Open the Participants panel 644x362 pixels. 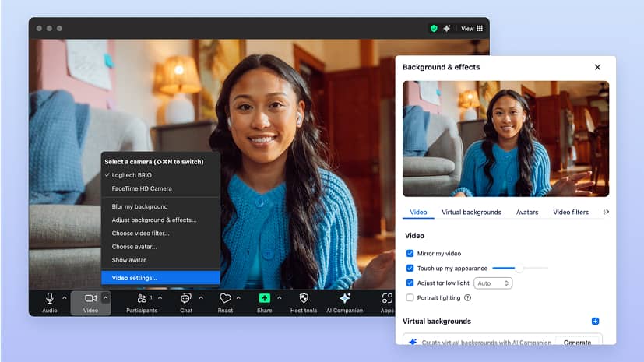pos(142,299)
